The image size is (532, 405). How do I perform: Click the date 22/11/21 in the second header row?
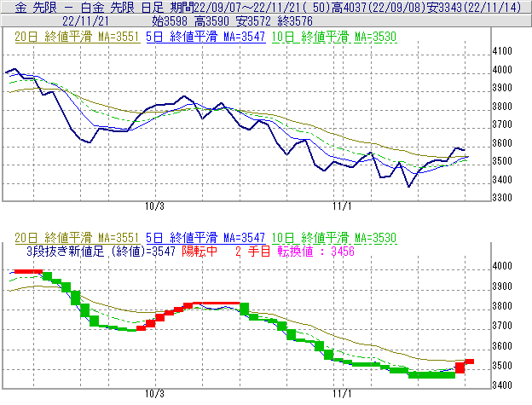(85, 21)
